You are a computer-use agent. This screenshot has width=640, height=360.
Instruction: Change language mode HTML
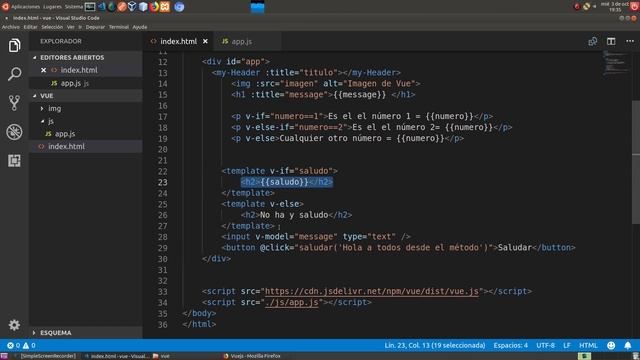[588, 345]
